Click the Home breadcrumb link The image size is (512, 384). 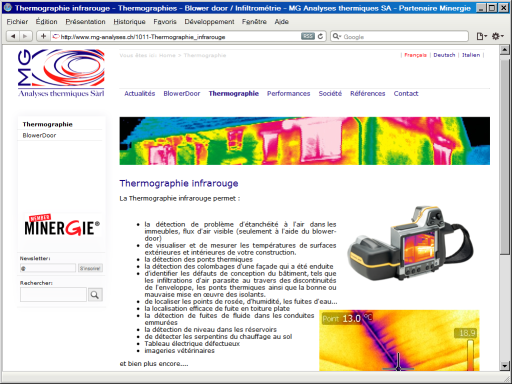pos(167,55)
